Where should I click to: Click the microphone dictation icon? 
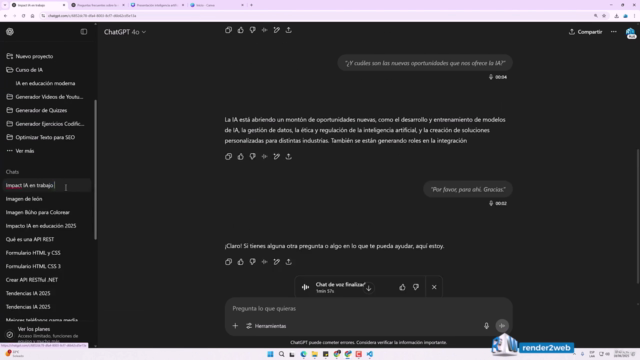pyautogui.click(x=486, y=326)
